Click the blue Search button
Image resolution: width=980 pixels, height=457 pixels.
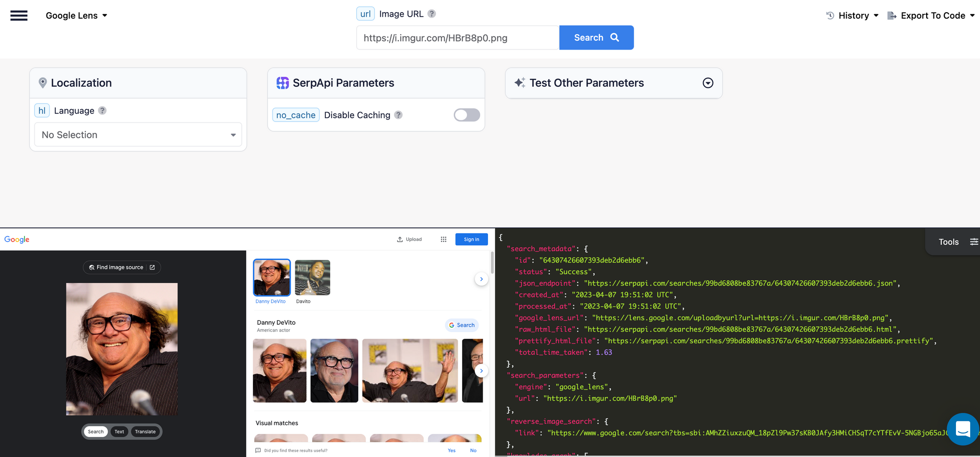coord(596,38)
